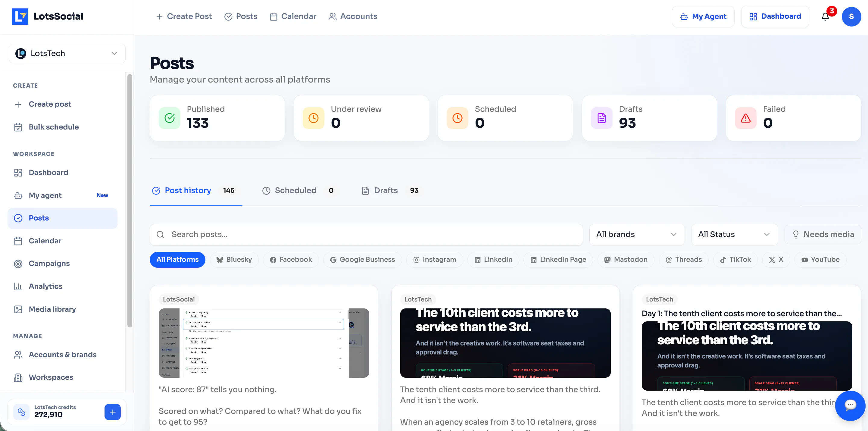The width and height of the screenshot is (868, 431).
Task: Toggle the Needs media filter
Action: tap(823, 235)
